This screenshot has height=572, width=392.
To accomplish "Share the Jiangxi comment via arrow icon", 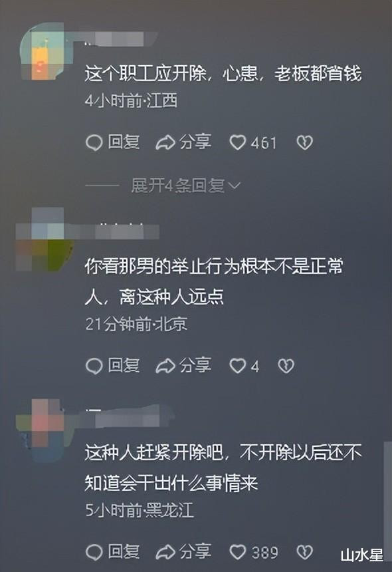I will tap(165, 142).
